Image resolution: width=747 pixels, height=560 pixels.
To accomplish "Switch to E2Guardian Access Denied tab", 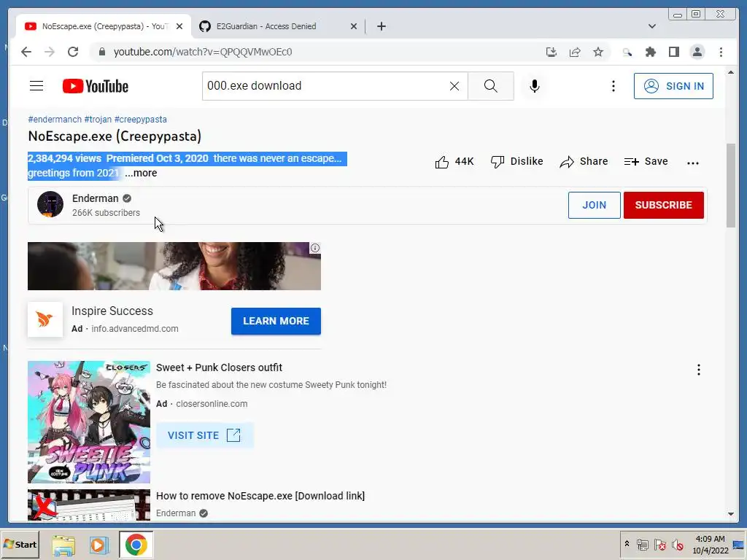I will [x=279, y=26].
